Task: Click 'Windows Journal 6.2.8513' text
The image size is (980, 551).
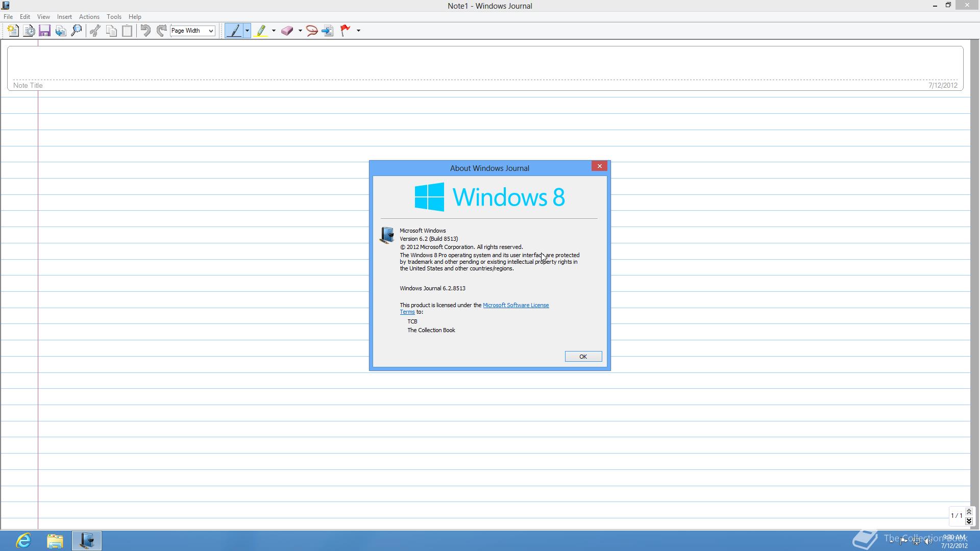Action: point(432,288)
